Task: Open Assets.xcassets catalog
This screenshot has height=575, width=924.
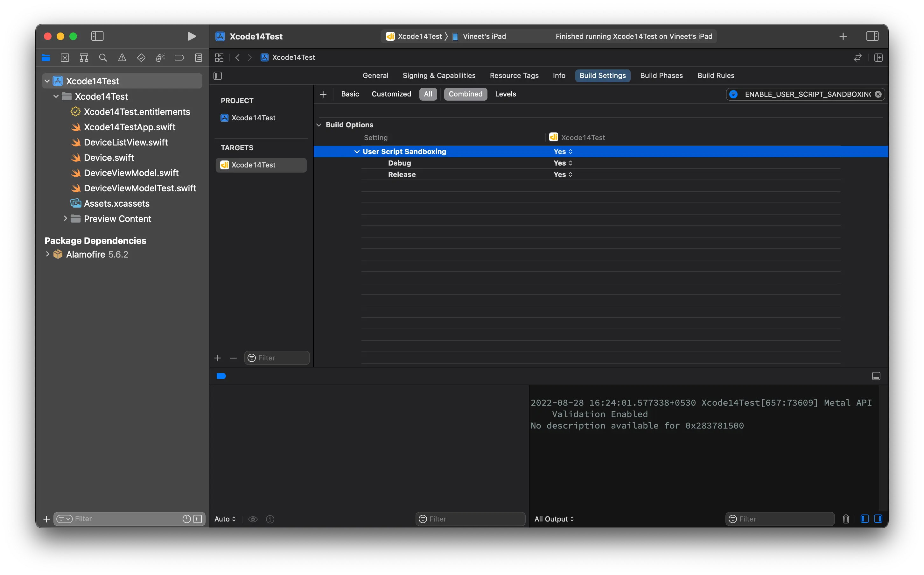Action: tap(110, 203)
